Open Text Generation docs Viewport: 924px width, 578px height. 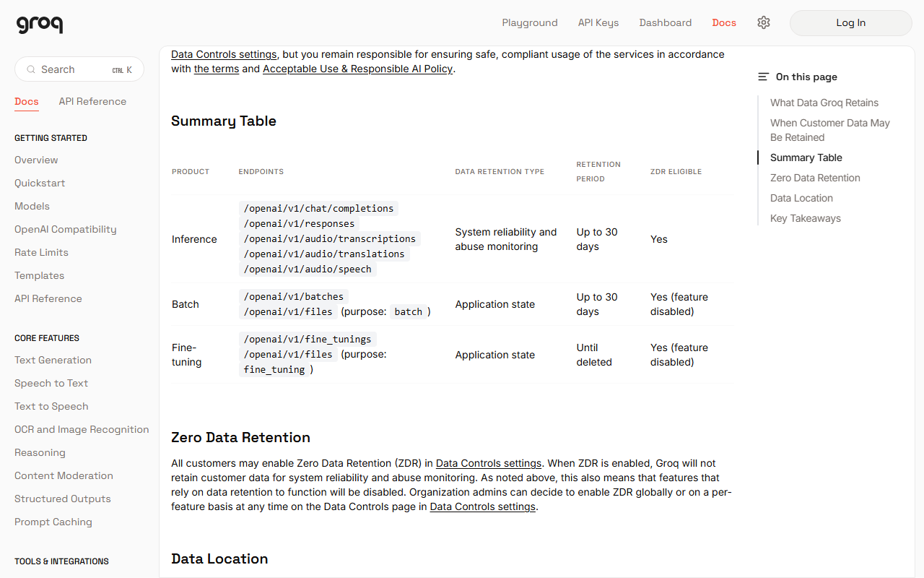[53, 360]
